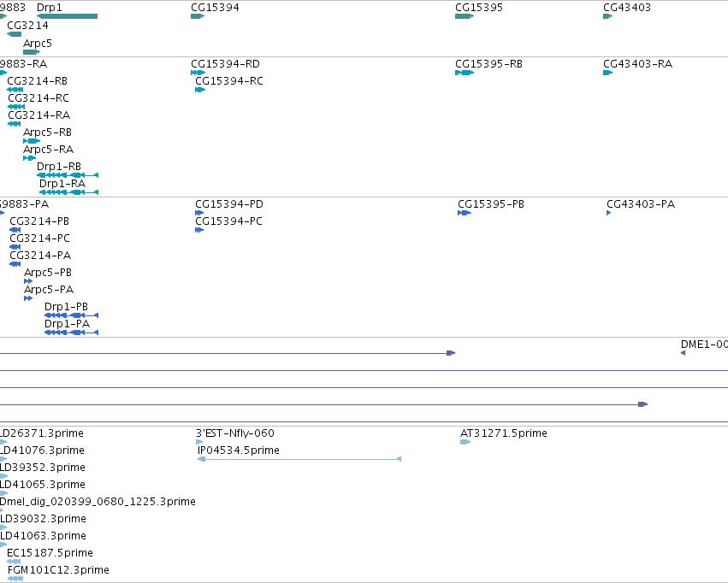Click purple arrow ending near CG43403
Image resolution: width=728 pixels, height=583 pixels.
coord(642,404)
